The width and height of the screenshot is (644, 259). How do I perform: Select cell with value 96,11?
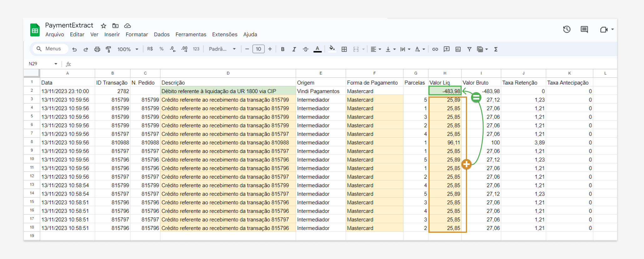[x=445, y=142]
